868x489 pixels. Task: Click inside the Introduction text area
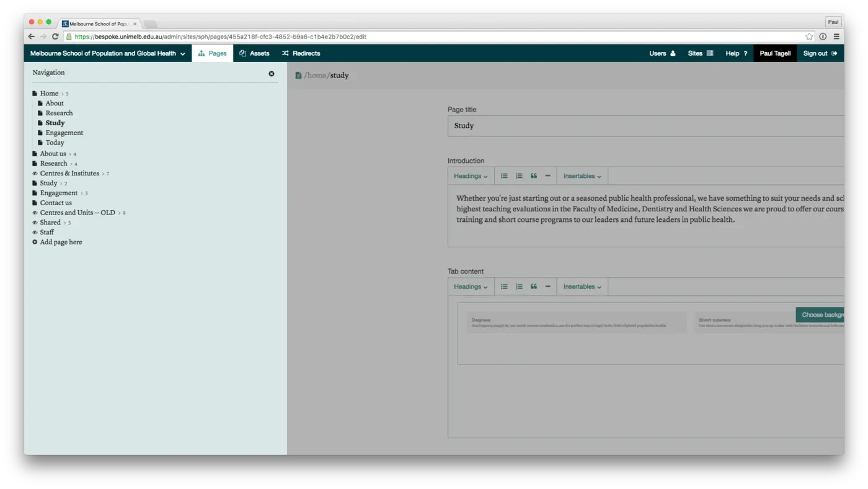645,216
